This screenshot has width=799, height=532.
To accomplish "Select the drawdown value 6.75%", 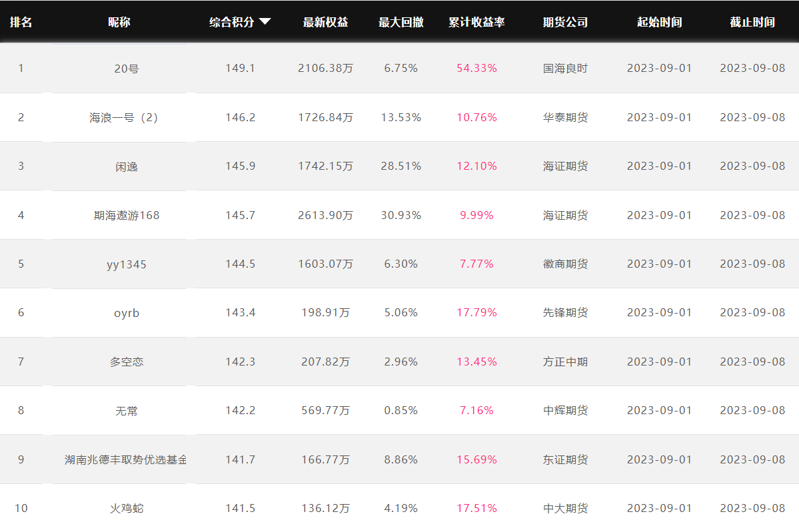I will (401, 68).
